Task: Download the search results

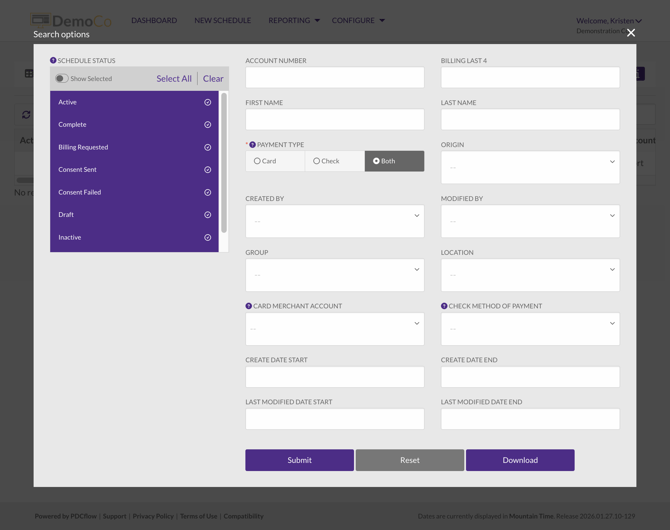Action: [520, 460]
